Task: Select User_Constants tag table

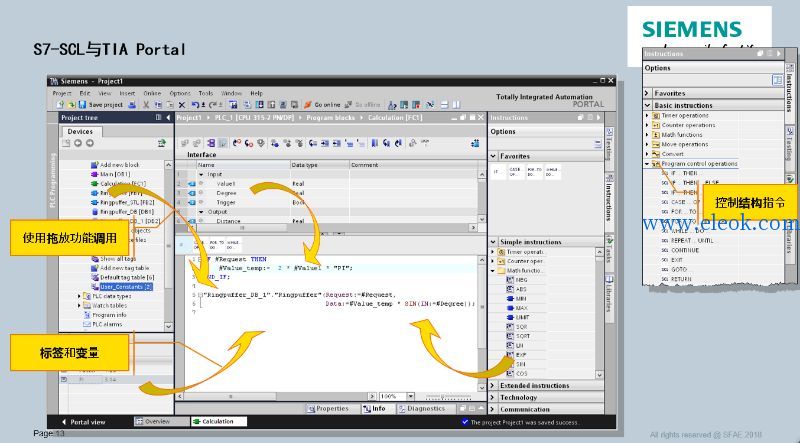Action: tap(121, 287)
